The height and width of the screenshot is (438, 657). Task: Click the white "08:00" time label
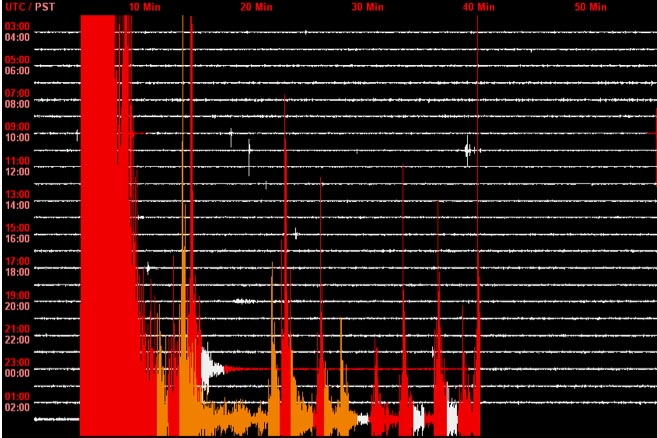pos(17,104)
